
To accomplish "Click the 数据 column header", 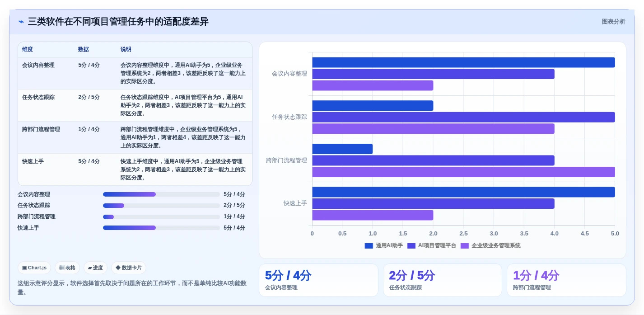I will point(84,49).
